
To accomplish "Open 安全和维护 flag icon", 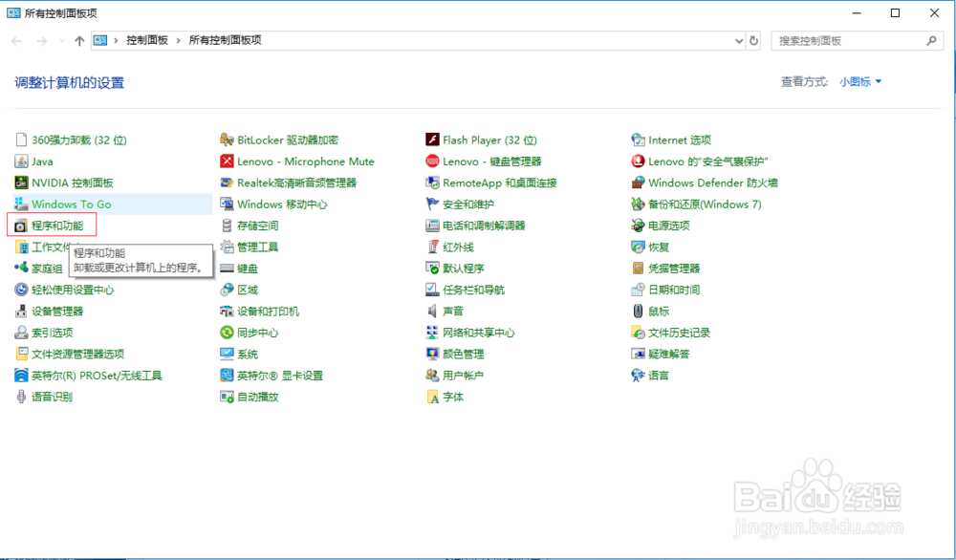I will click(x=432, y=205).
